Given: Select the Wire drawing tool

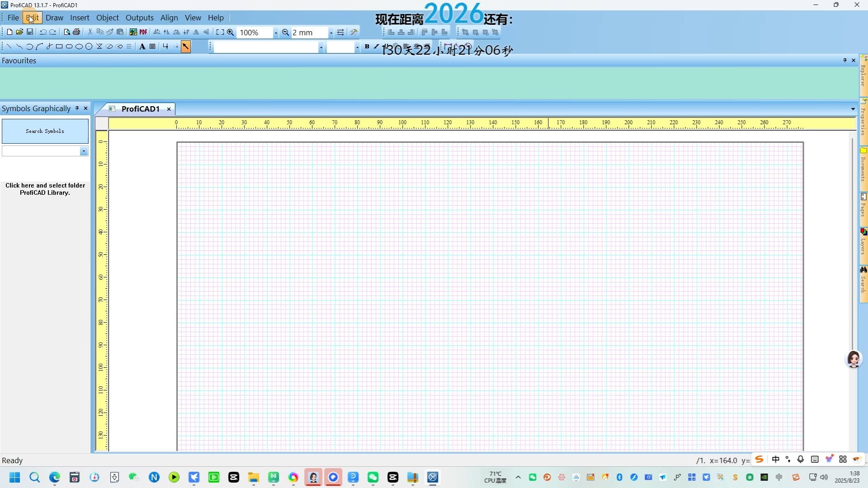Looking at the screenshot, I should coord(165,46).
